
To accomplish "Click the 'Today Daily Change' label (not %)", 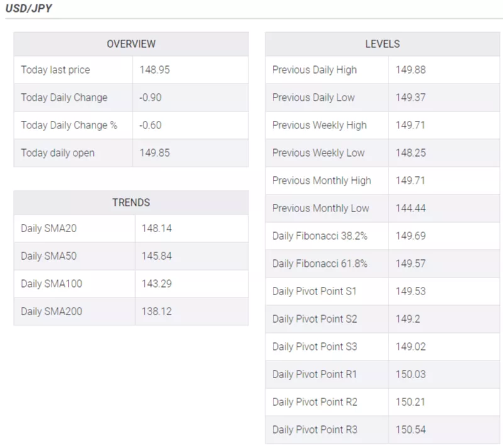I will (64, 98).
